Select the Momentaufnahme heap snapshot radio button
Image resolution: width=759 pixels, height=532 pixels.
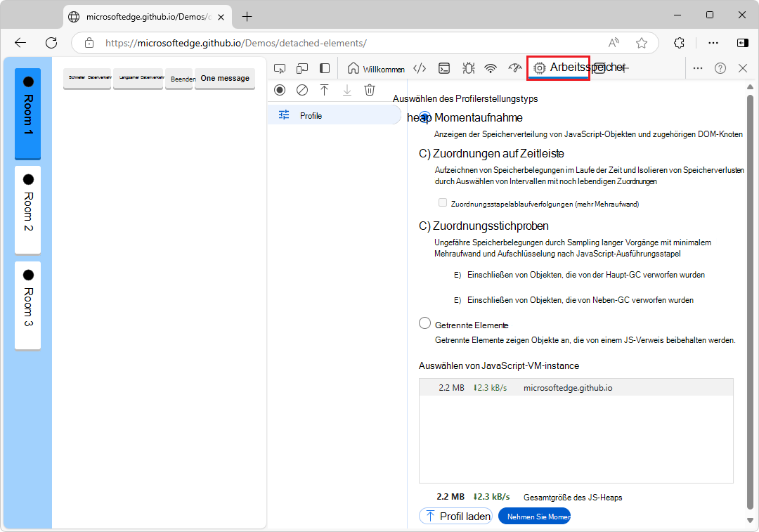point(424,118)
